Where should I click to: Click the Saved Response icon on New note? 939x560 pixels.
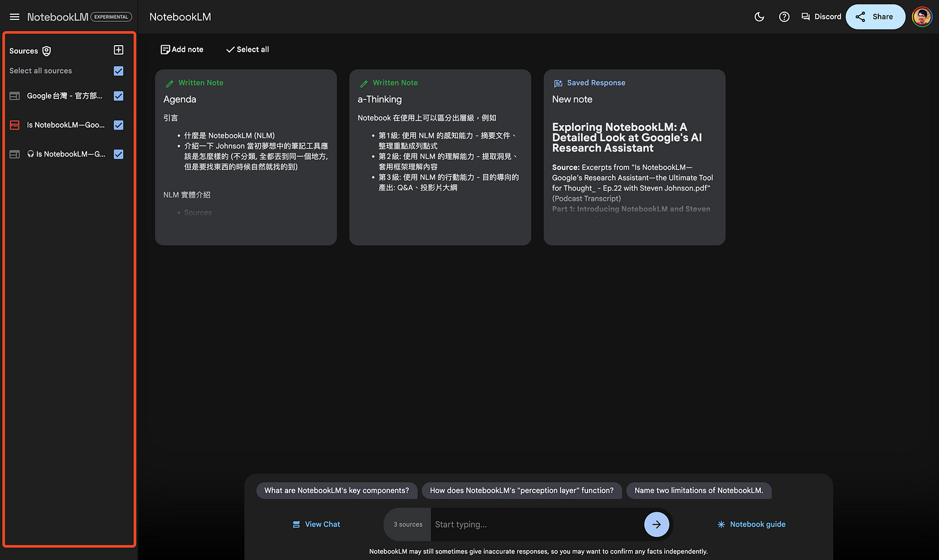[x=558, y=83]
